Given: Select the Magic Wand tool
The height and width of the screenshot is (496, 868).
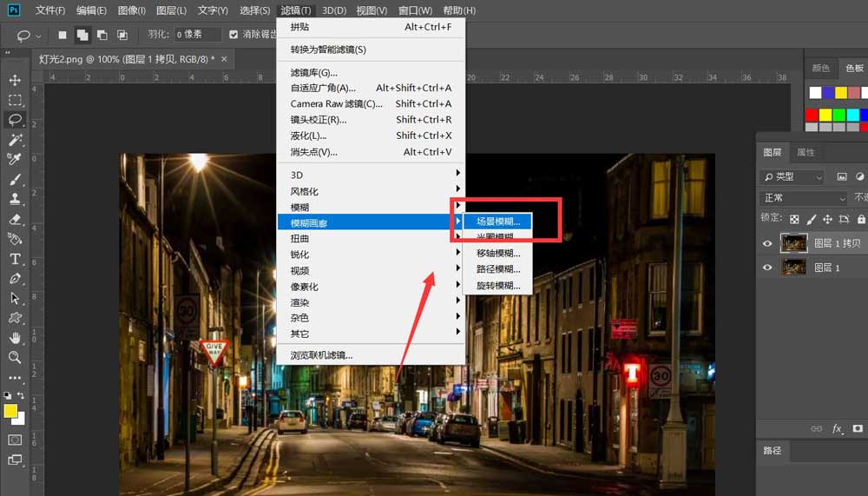Looking at the screenshot, I should tap(15, 140).
